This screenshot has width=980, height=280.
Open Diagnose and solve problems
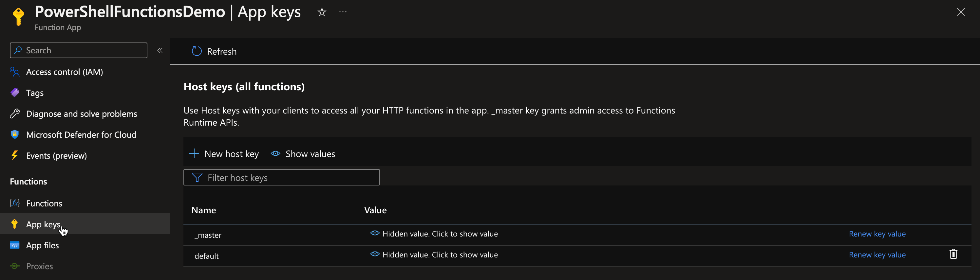coord(82,114)
